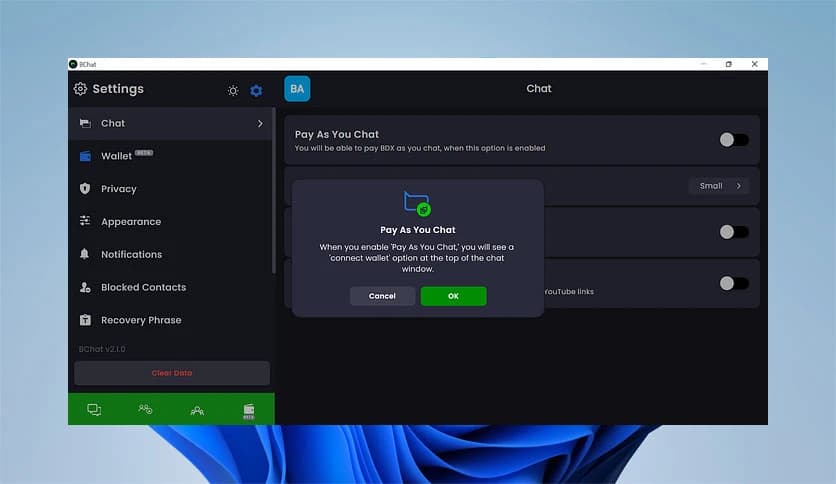Open contacts icon in green bottom bar

[145, 409]
